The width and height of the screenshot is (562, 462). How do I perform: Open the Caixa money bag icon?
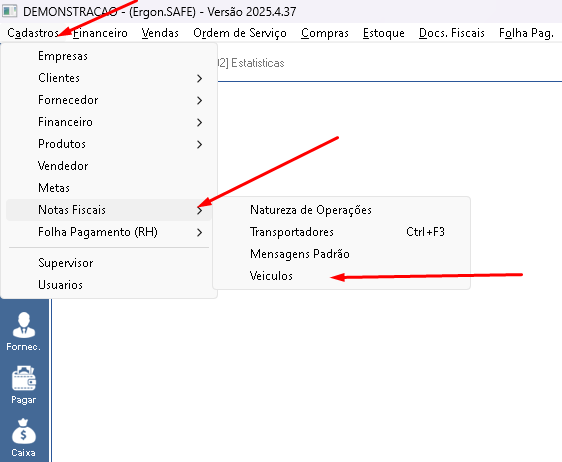click(x=24, y=438)
